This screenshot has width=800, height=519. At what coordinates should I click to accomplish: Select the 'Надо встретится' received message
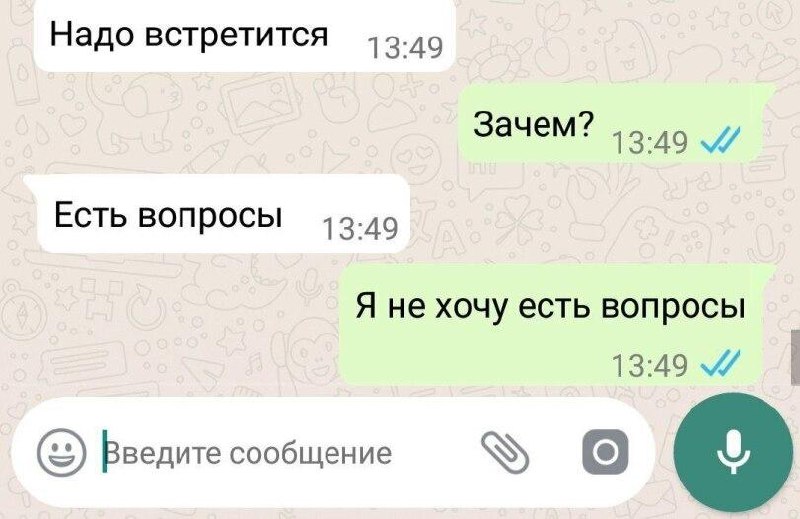point(244,35)
